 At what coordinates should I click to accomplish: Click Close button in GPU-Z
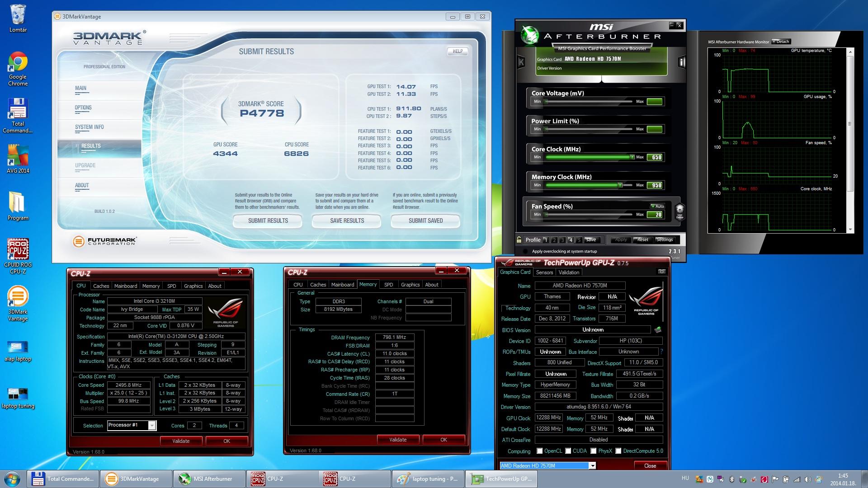click(x=650, y=466)
